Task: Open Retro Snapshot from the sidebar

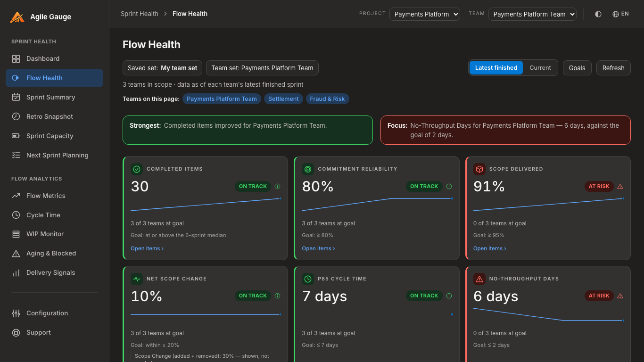Action: point(54,117)
